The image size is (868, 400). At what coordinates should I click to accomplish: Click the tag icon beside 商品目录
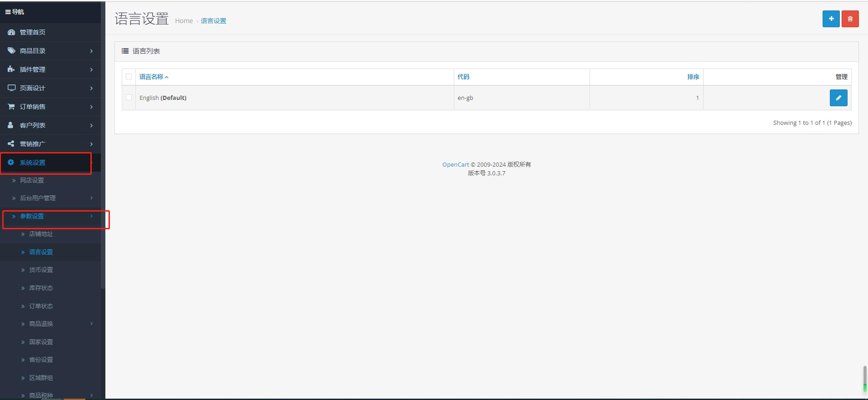(x=11, y=51)
